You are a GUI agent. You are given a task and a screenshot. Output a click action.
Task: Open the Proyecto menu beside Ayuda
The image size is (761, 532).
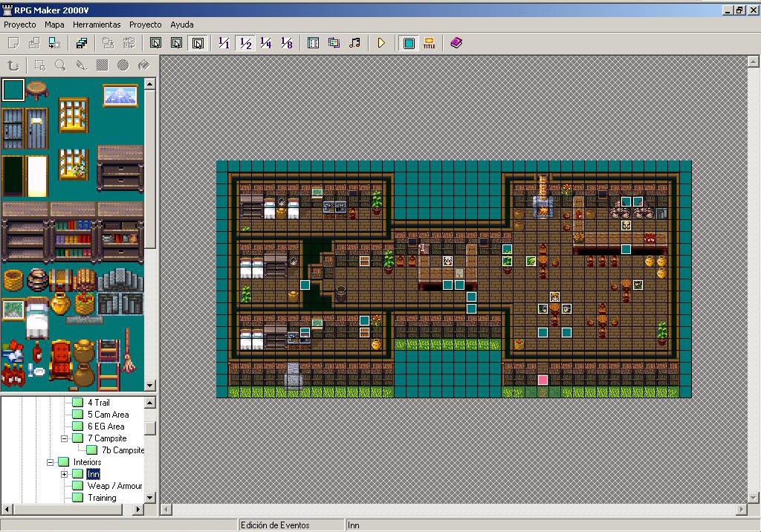coord(145,25)
